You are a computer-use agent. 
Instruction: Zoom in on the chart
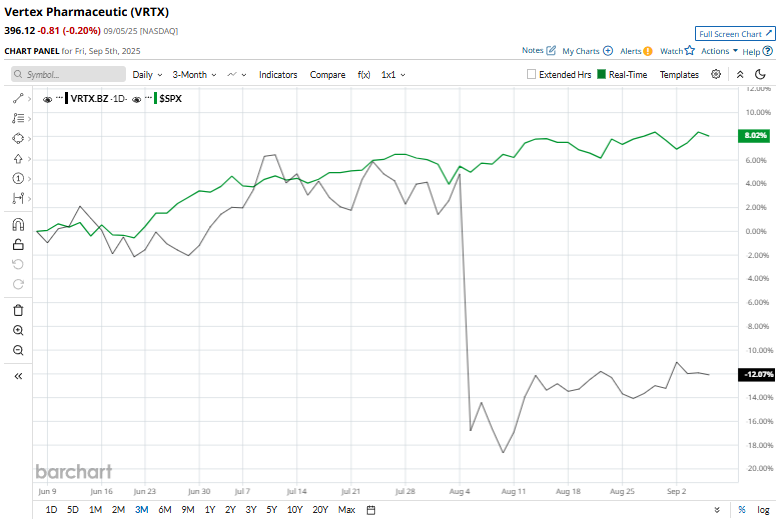18,330
